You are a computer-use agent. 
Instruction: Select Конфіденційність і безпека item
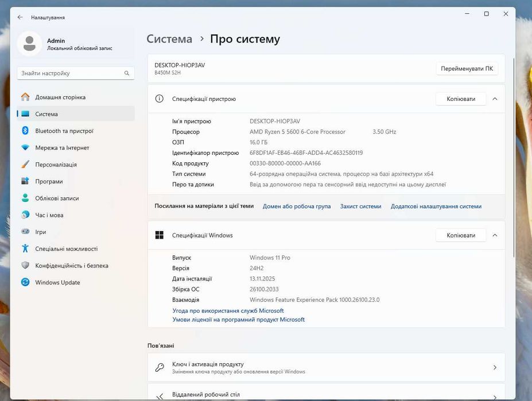pos(76,265)
